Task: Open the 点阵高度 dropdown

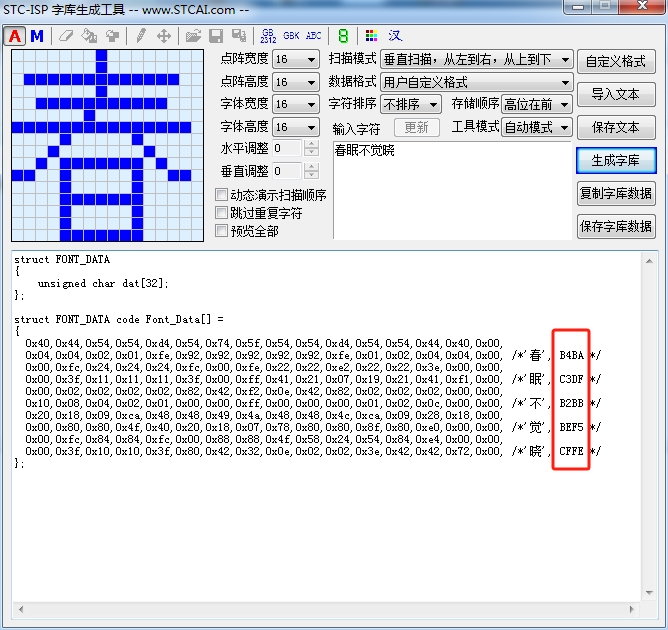Action: pos(296,81)
